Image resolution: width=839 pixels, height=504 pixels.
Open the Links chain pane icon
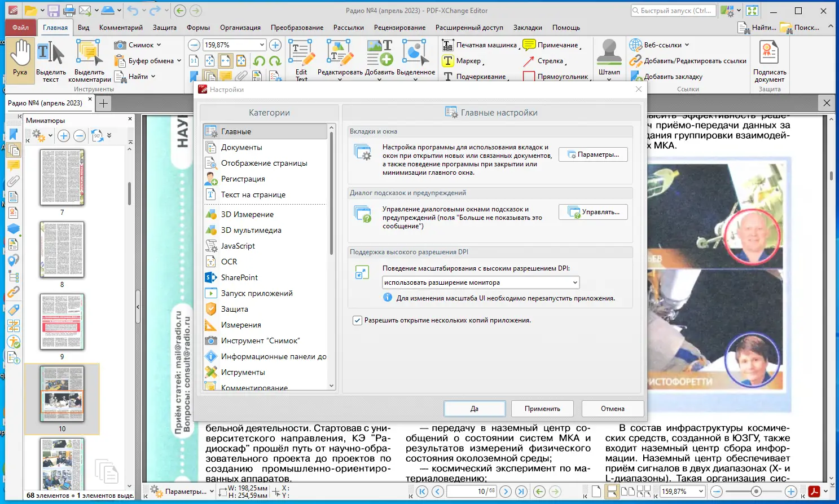click(x=14, y=292)
